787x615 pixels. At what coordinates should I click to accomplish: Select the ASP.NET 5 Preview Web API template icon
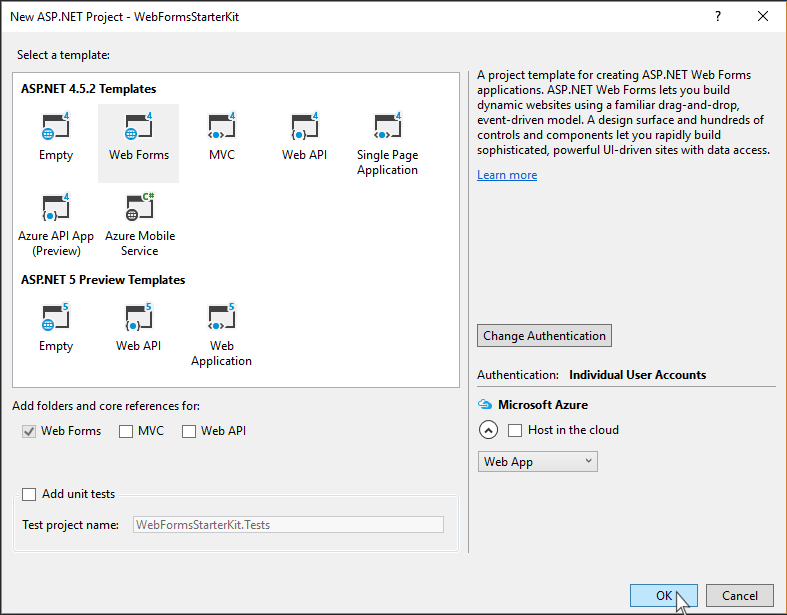[139, 317]
